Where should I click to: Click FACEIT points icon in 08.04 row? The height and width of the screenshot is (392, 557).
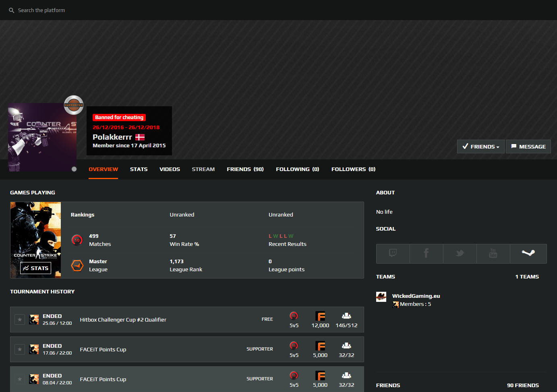pyautogui.click(x=321, y=376)
